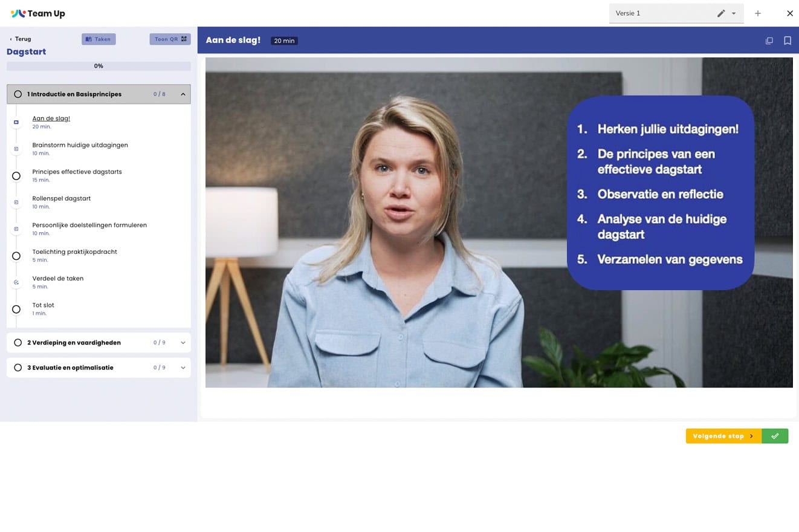799x532 pixels.
Task: Open the Verdeel de taken step
Action: (58, 278)
